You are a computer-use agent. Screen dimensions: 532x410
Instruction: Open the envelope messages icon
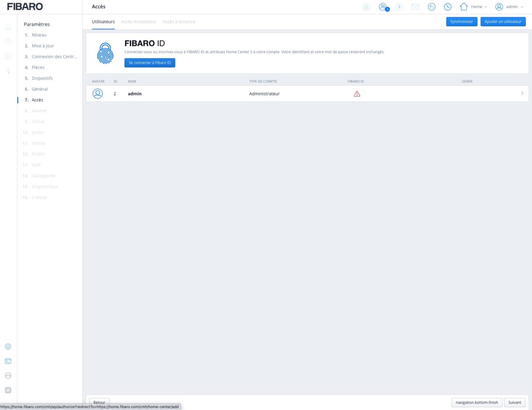415,7
